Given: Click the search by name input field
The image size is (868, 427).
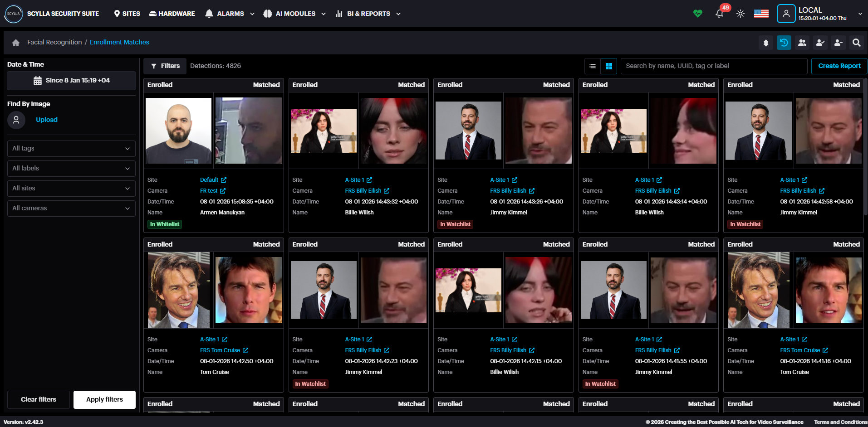Looking at the screenshot, I should (713, 66).
